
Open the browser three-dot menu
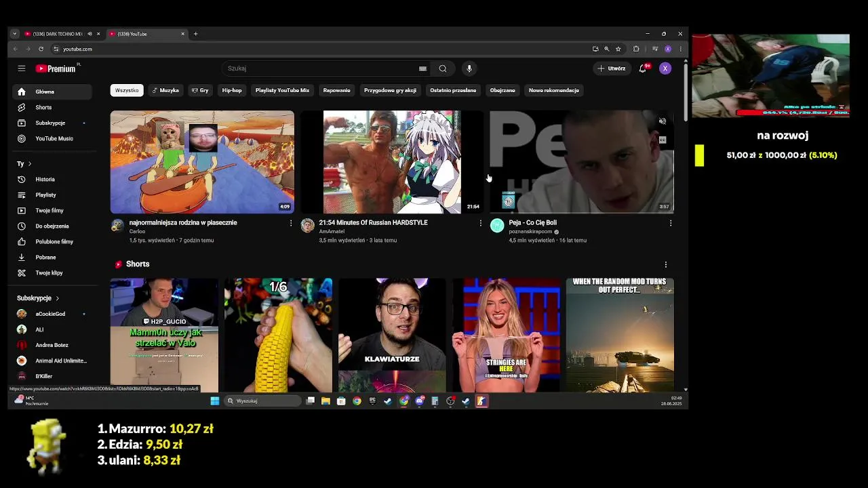680,49
